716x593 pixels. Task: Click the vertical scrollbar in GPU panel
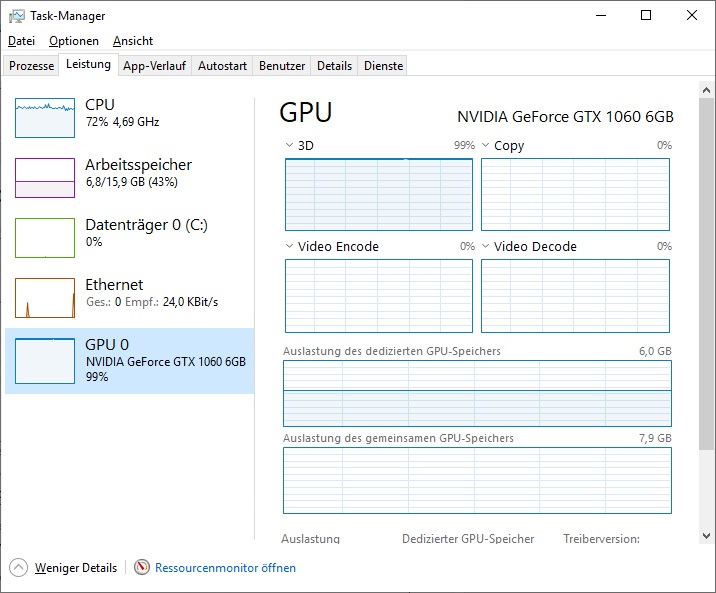click(706, 300)
